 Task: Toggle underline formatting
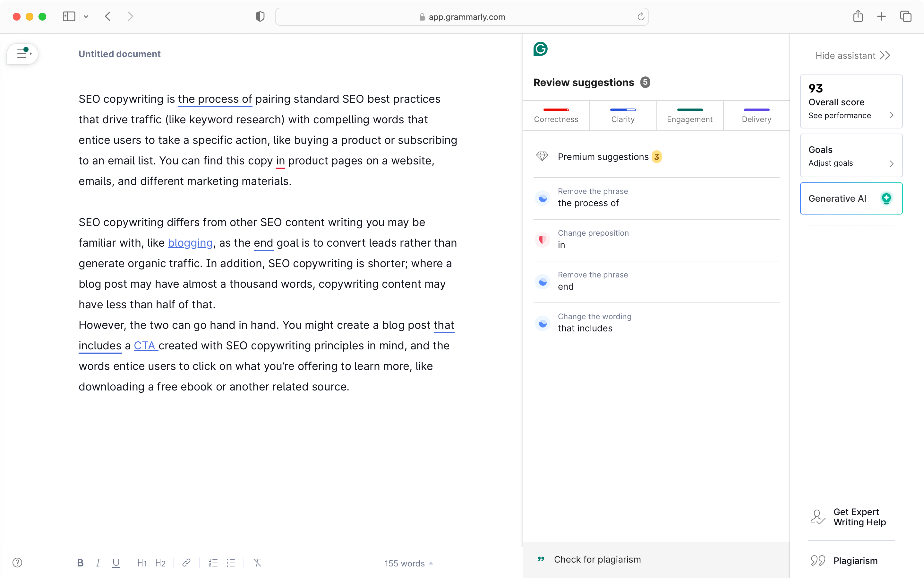[x=116, y=563]
